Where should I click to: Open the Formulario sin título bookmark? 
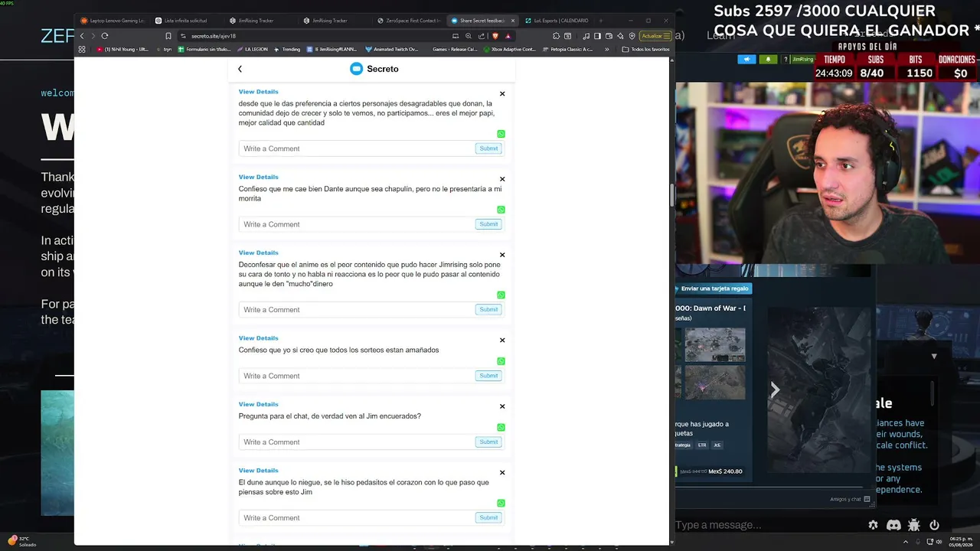(204, 49)
